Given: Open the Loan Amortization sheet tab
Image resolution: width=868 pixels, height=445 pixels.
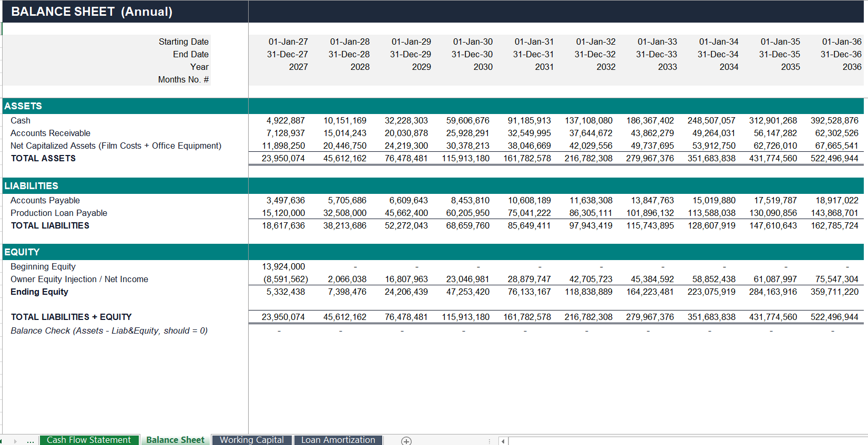Looking at the screenshot, I should pos(338,440).
